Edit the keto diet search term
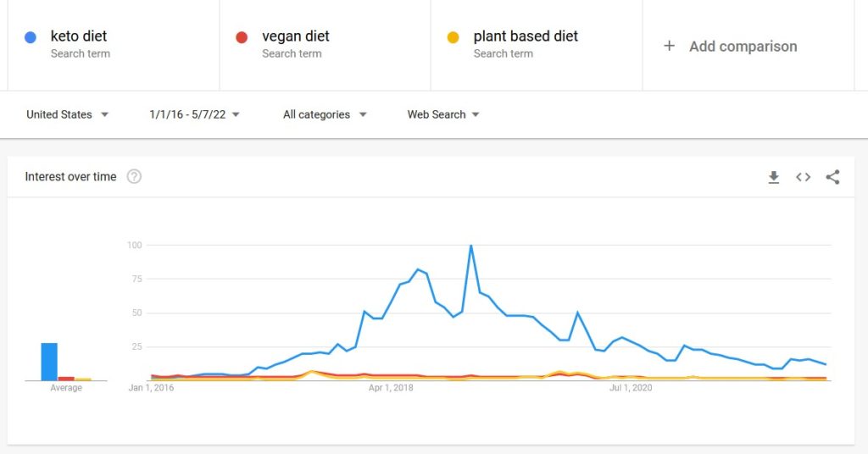 click(79, 36)
